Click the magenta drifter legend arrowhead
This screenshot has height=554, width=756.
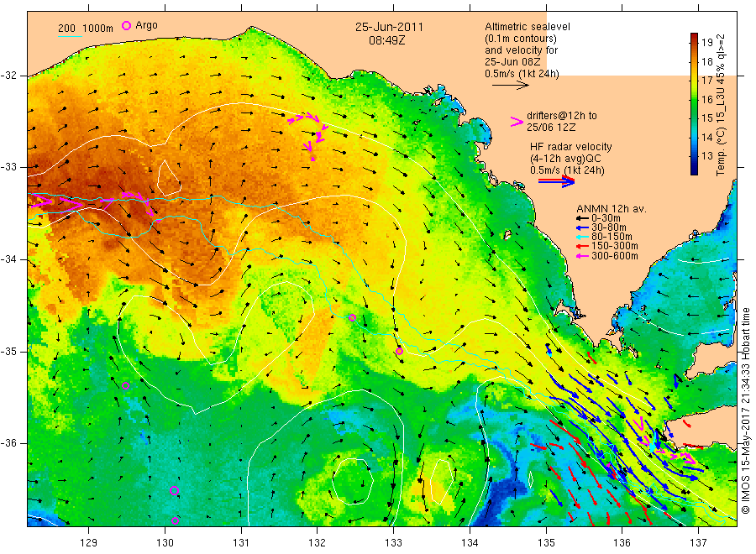(517, 122)
